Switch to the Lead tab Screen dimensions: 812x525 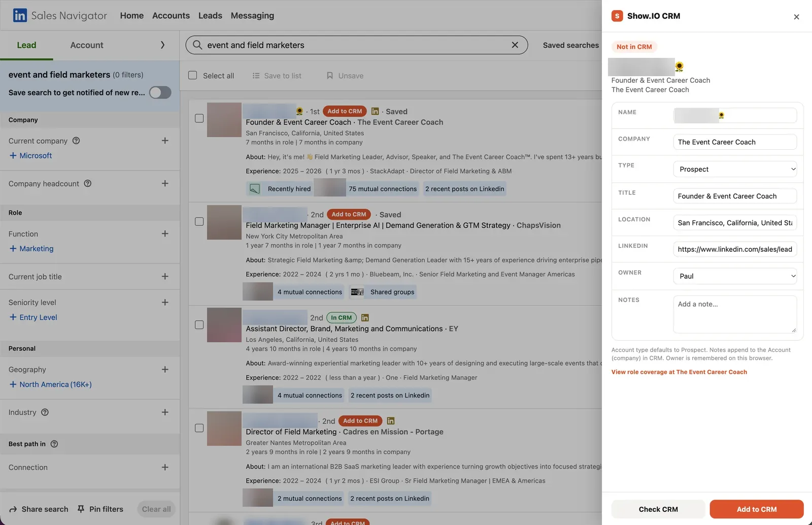26,45
